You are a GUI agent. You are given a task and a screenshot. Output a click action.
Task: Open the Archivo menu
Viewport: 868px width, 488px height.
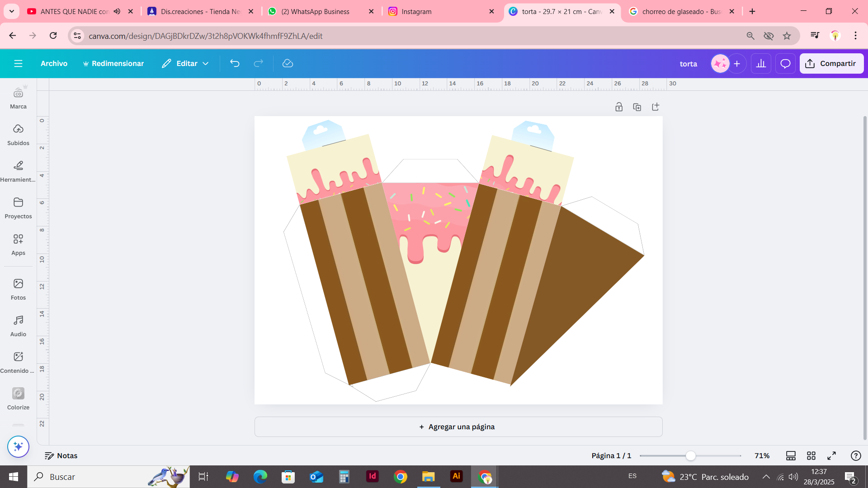coord(54,63)
